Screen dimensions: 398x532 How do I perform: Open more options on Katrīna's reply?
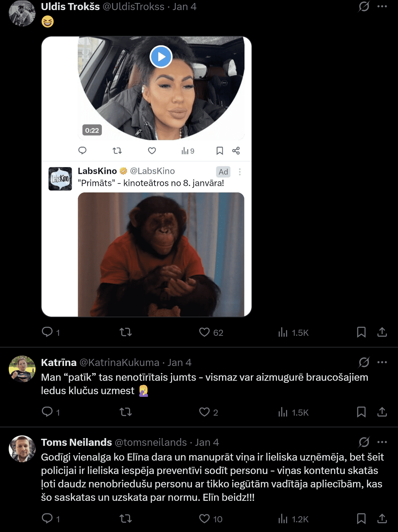tap(382, 362)
